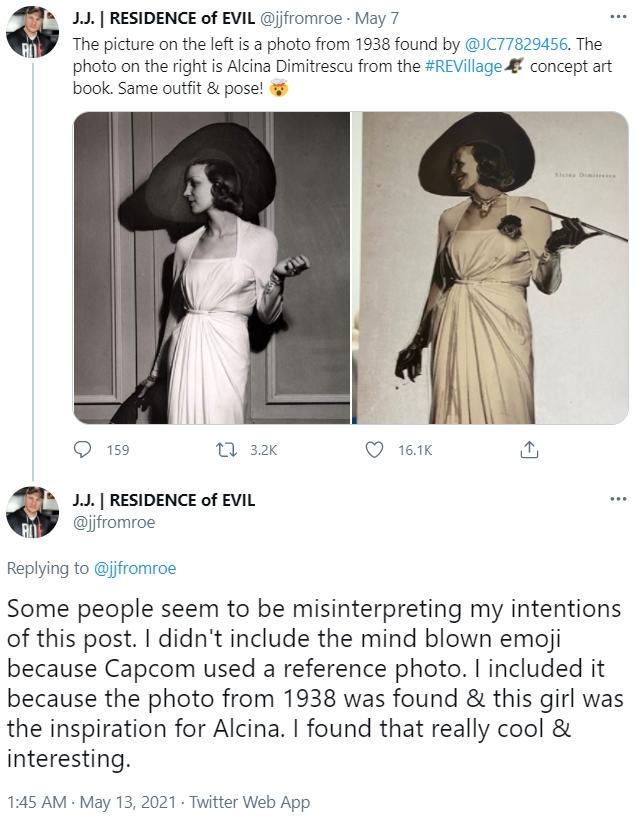Click the @jjfromroe link after Replying to
This screenshot has width=636, height=819.
click(x=135, y=568)
